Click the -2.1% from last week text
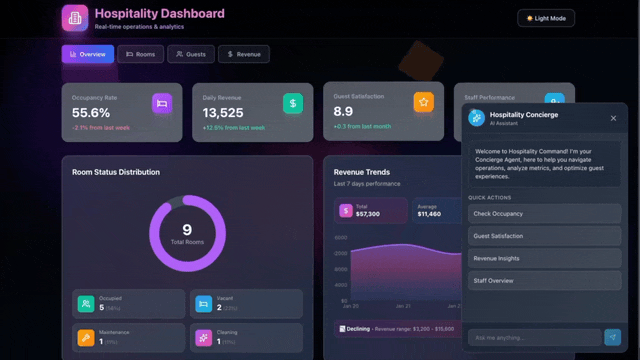This screenshot has height=360, width=640. 101,128
